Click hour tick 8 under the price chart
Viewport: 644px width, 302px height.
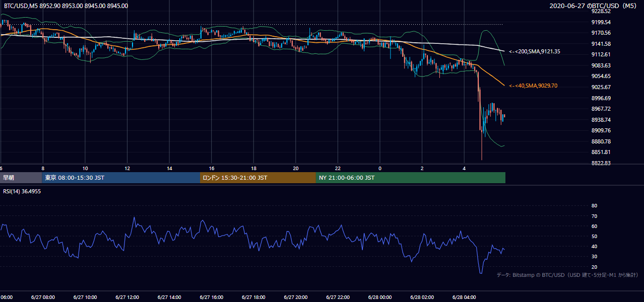[x=43, y=168]
